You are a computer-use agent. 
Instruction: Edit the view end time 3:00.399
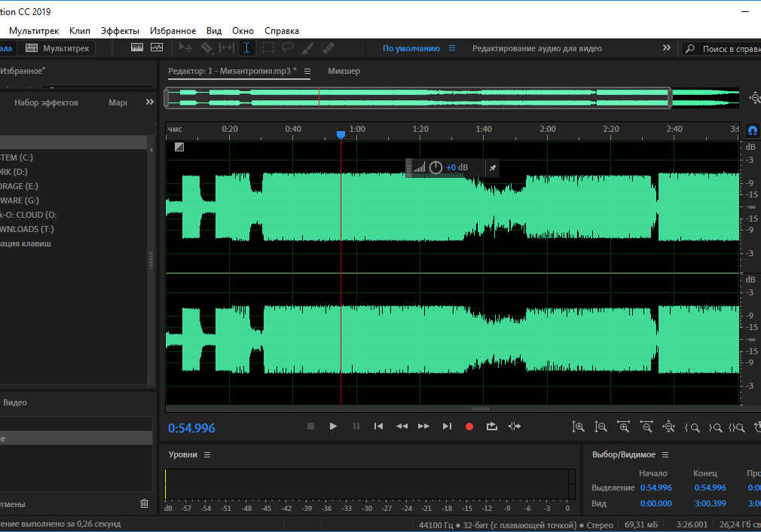(x=710, y=503)
